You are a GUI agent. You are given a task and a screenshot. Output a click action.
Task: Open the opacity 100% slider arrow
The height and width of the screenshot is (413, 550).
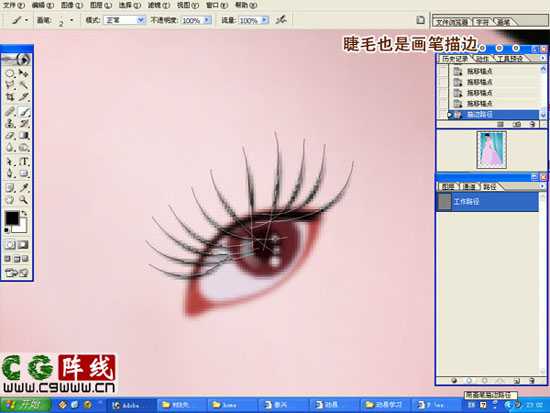207,20
